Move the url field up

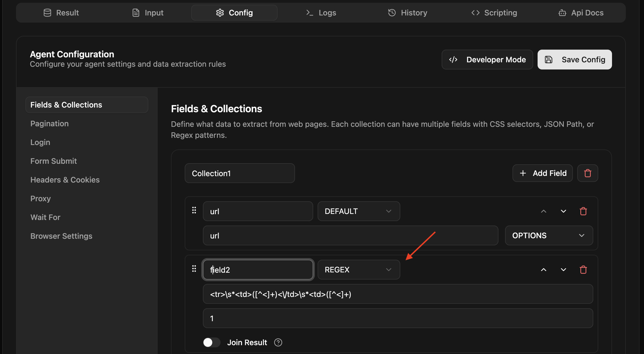pos(543,211)
